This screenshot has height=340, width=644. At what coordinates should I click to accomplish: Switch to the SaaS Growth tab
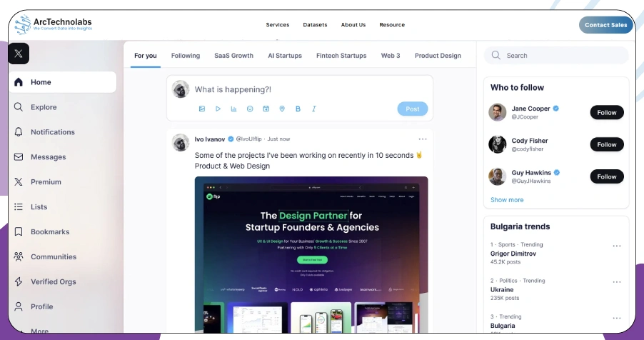tap(233, 56)
